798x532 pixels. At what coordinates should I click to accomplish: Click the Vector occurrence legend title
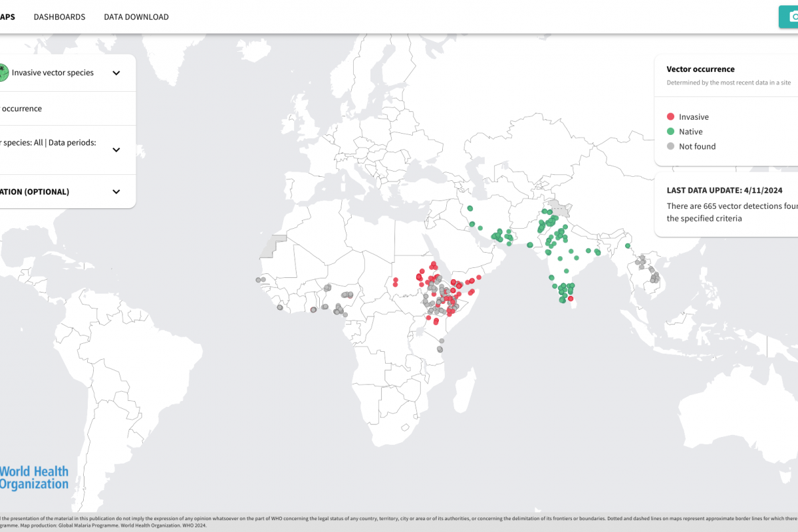coord(700,69)
